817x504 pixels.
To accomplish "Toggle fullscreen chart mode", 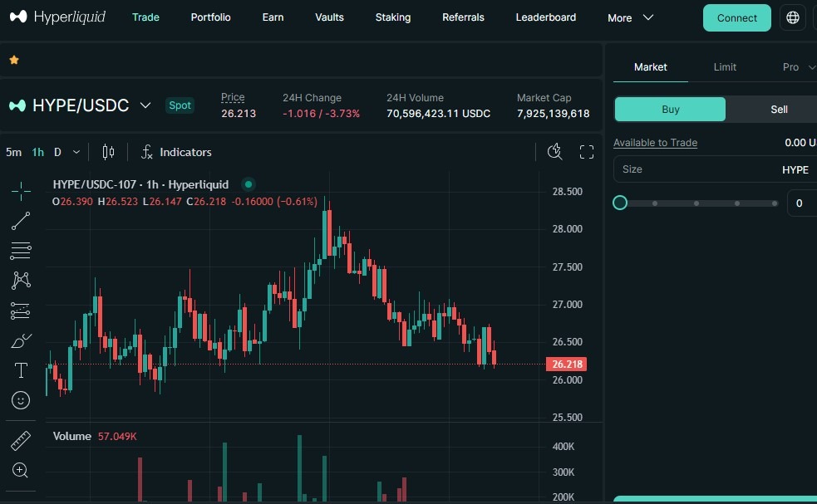I will [587, 152].
